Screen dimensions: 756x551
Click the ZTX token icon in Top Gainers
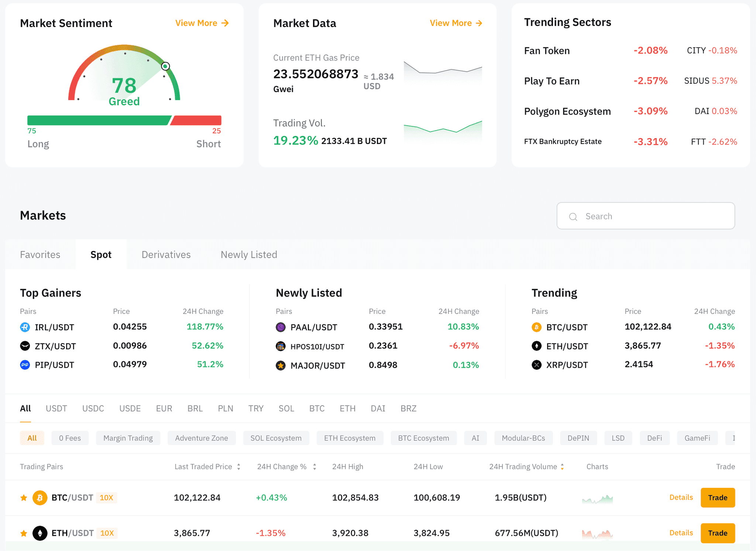(24, 346)
